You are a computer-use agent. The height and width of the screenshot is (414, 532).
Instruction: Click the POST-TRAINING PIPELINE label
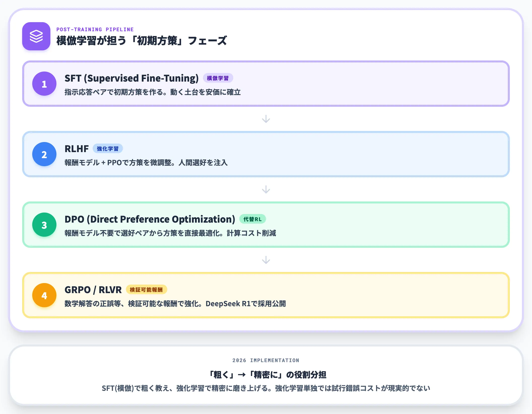(95, 29)
